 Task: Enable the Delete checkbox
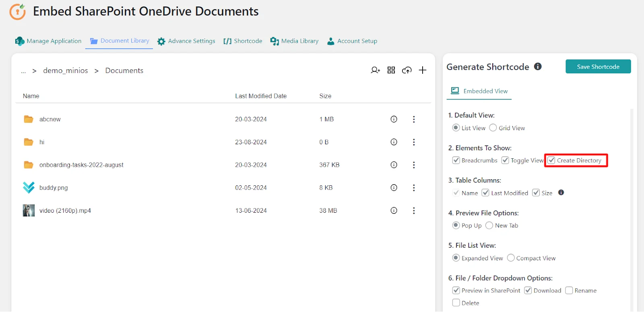point(456,303)
